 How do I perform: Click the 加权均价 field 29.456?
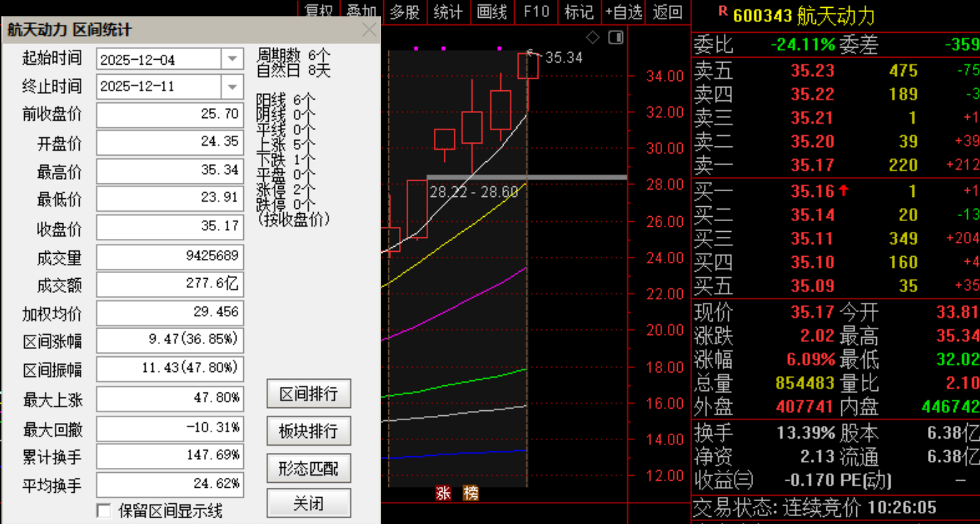click(x=170, y=313)
